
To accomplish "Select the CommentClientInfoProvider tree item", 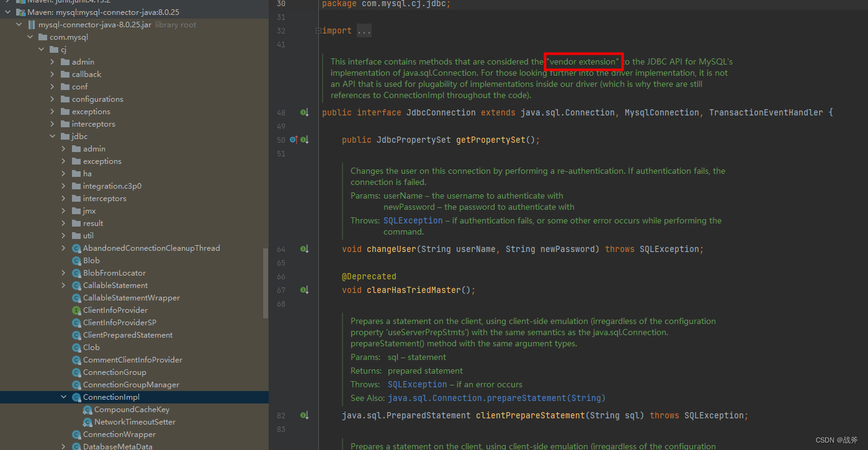I will coord(133,360).
